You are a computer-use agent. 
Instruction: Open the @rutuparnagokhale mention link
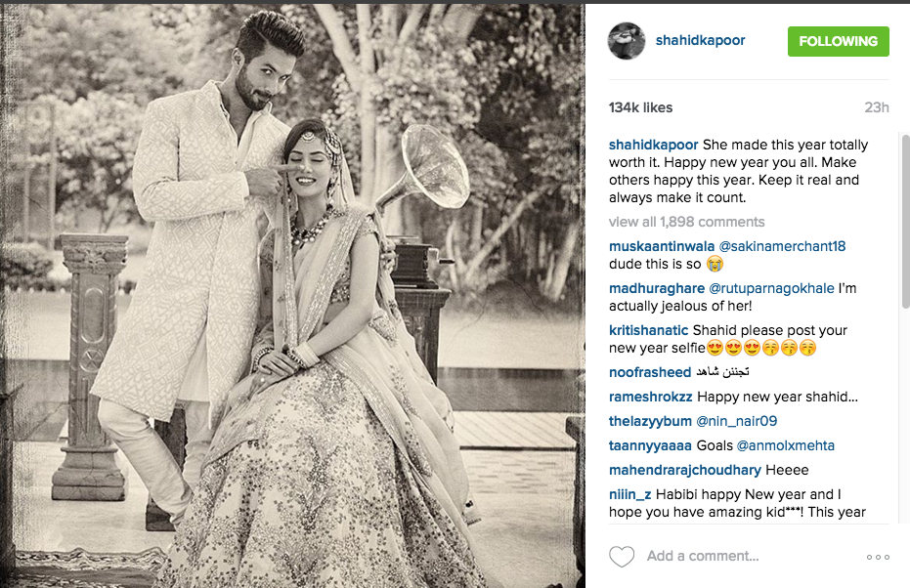coord(772,288)
